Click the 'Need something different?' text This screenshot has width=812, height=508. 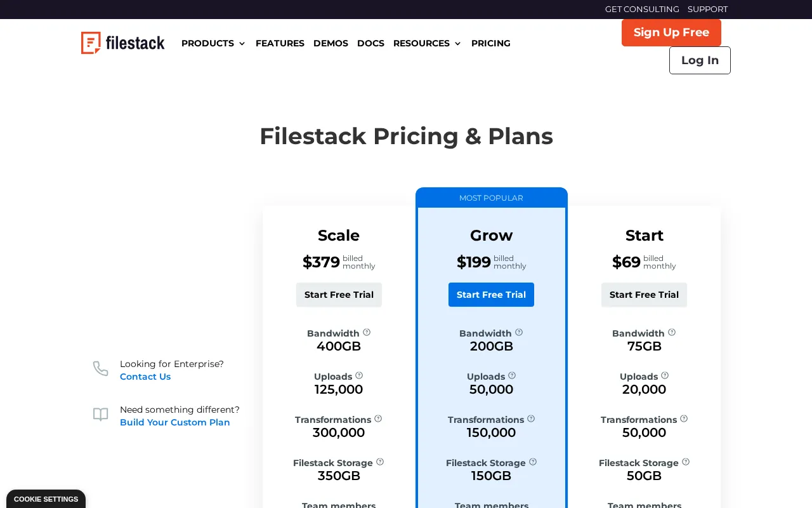pyautogui.click(x=180, y=410)
